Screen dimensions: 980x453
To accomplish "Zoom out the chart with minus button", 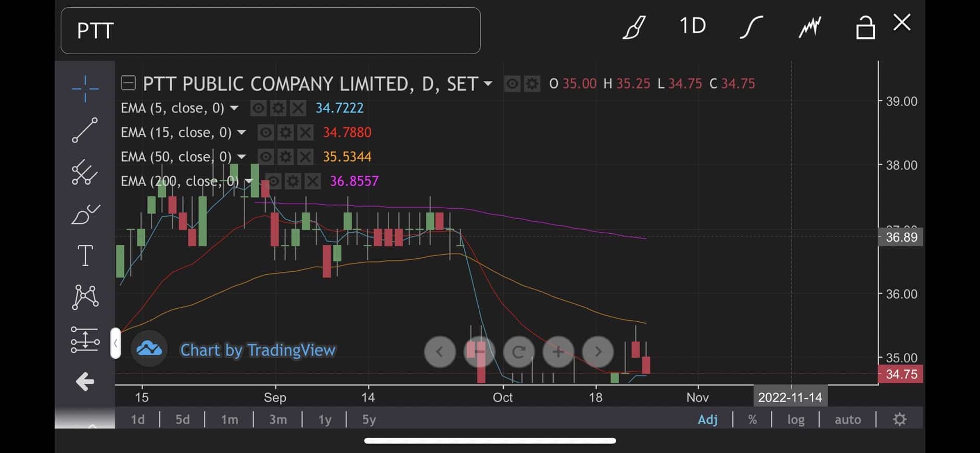I will pos(479,352).
